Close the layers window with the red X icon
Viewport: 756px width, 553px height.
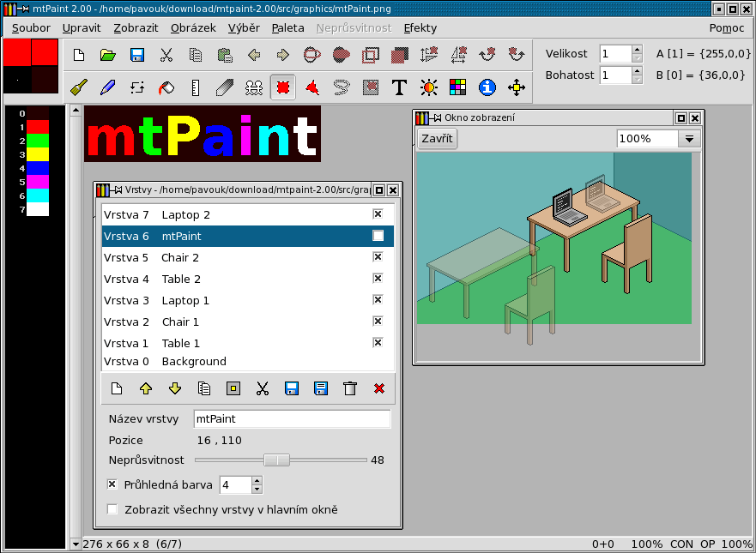click(379, 388)
